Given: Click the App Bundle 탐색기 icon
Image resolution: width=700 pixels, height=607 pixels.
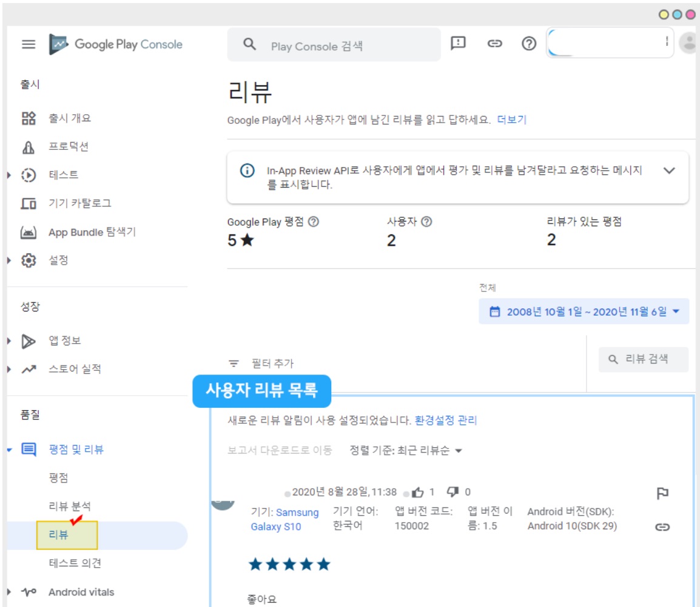Looking at the screenshot, I should (29, 232).
